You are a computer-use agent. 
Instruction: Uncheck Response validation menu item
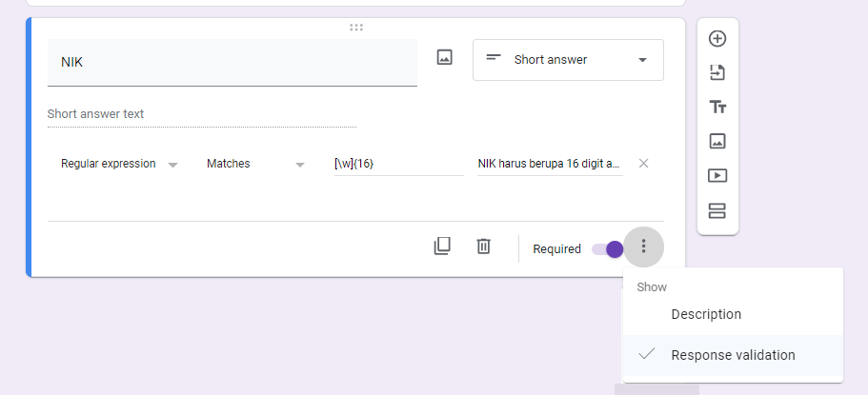pos(733,355)
